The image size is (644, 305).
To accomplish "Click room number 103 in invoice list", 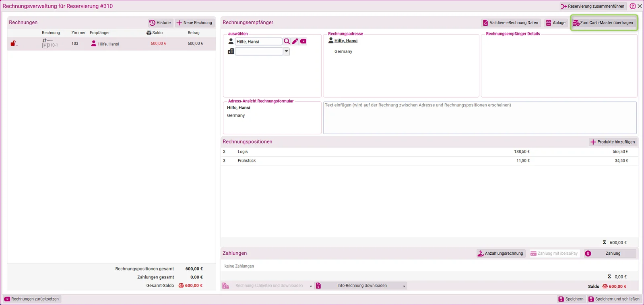I will [75, 43].
